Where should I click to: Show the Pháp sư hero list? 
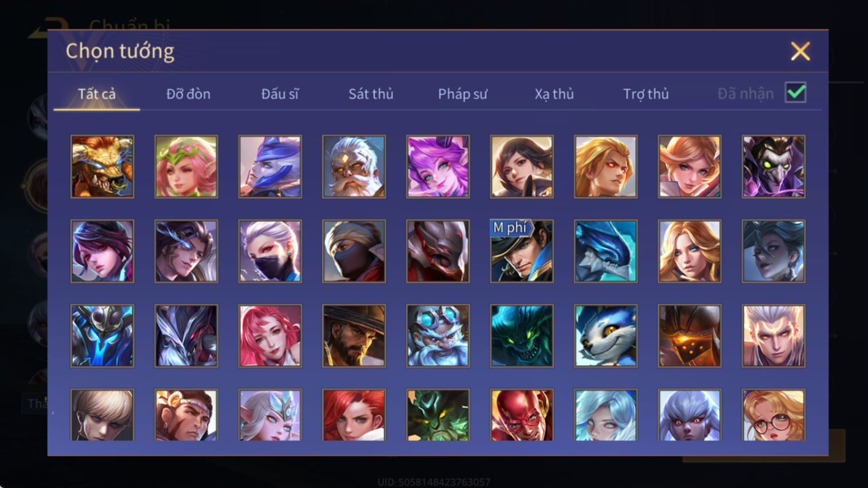click(463, 94)
